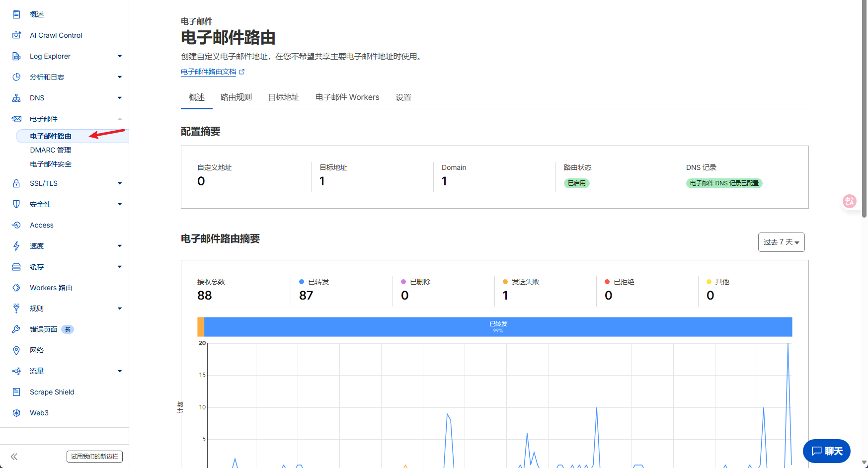The image size is (868, 468).
Task: Click the Scrape Shield document icon
Action: [x=16, y=392]
